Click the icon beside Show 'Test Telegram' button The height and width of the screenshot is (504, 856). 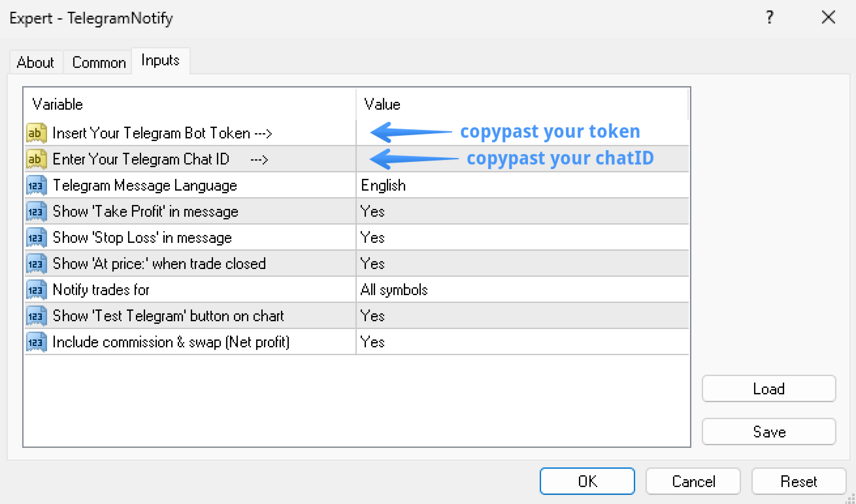coord(37,316)
